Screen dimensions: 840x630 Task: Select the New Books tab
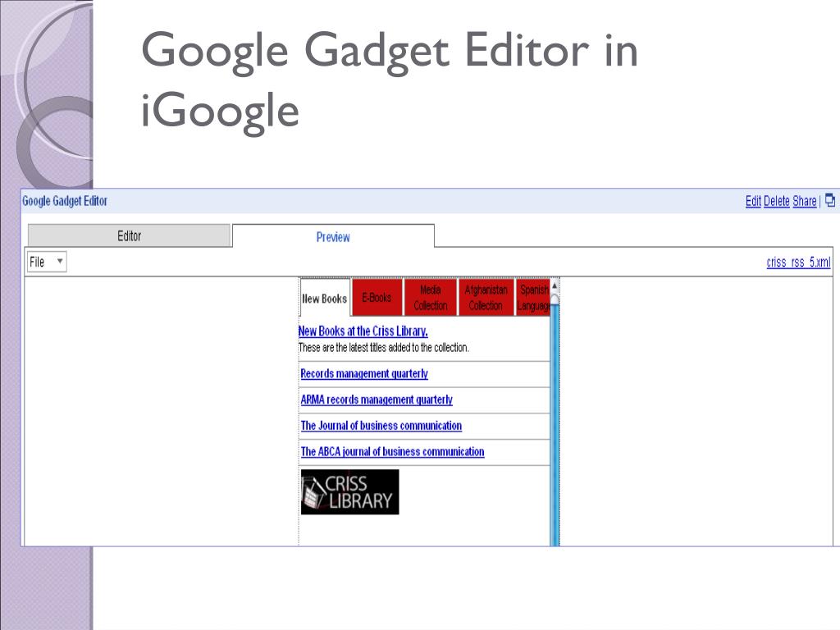tap(325, 299)
